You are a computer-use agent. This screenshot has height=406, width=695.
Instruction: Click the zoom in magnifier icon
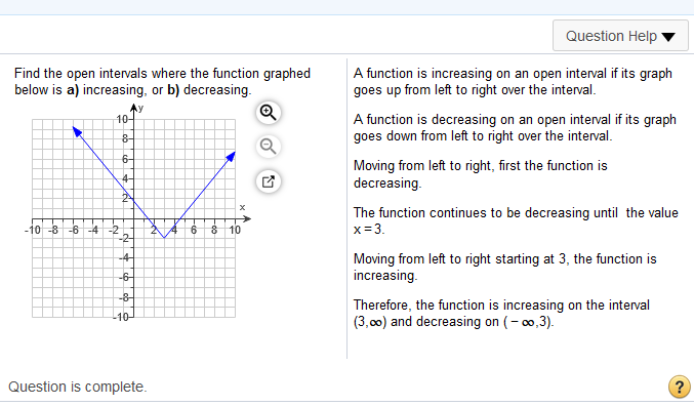[268, 113]
